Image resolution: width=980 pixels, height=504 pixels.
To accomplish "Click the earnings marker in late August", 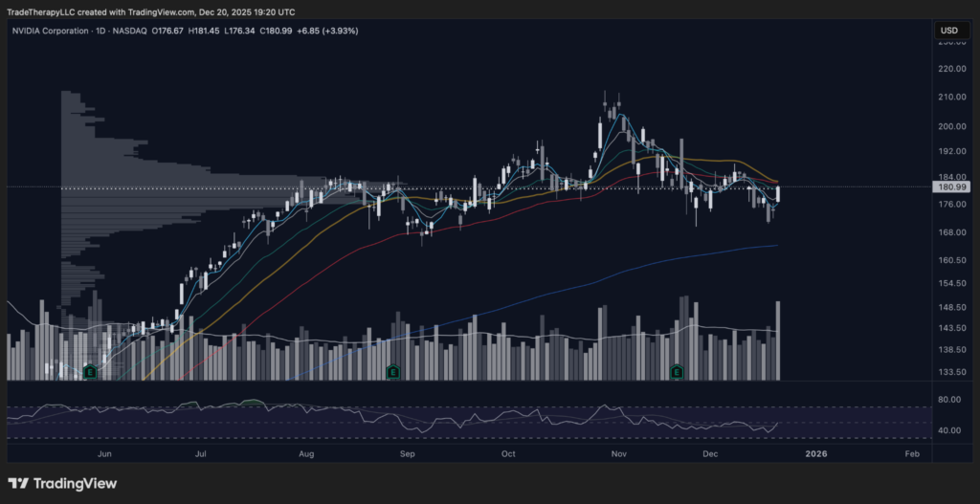I will pos(392,370).
